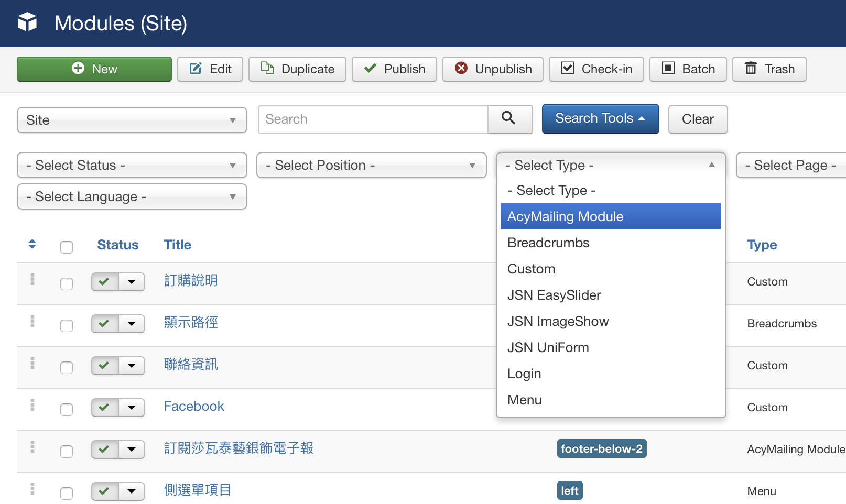Tick the checkbox for Facebook module

(67, 409)
